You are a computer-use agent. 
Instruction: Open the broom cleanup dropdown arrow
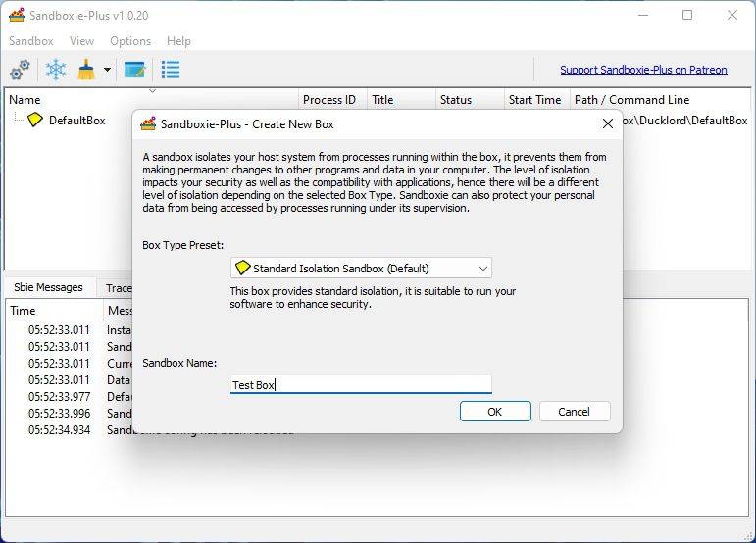click(x=107, y=70)
